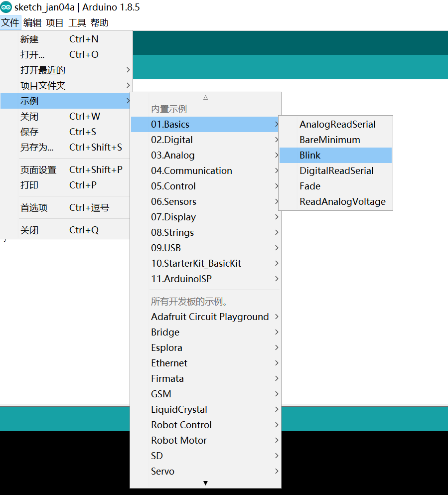Expand Adafruit Circuit Playground examples
Image resolution: width=448 pixels, height=495 pixels.
[x=205, y=317]
